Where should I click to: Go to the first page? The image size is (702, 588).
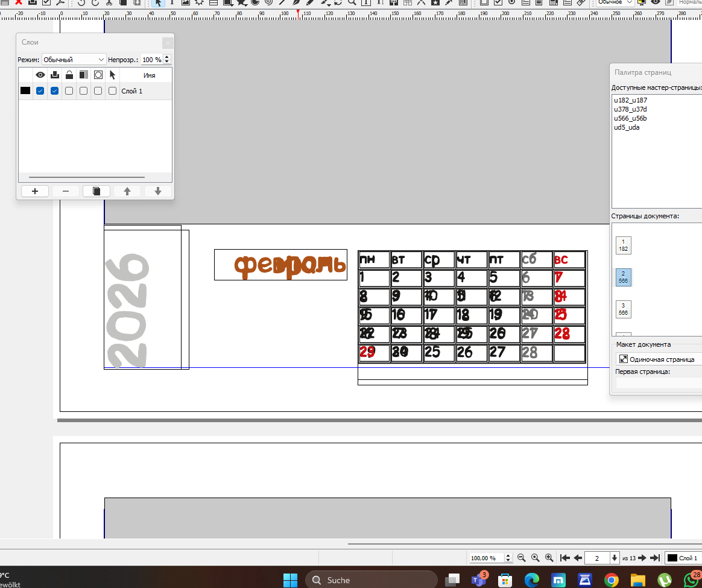pyautogui.click(x=565, y=558)
